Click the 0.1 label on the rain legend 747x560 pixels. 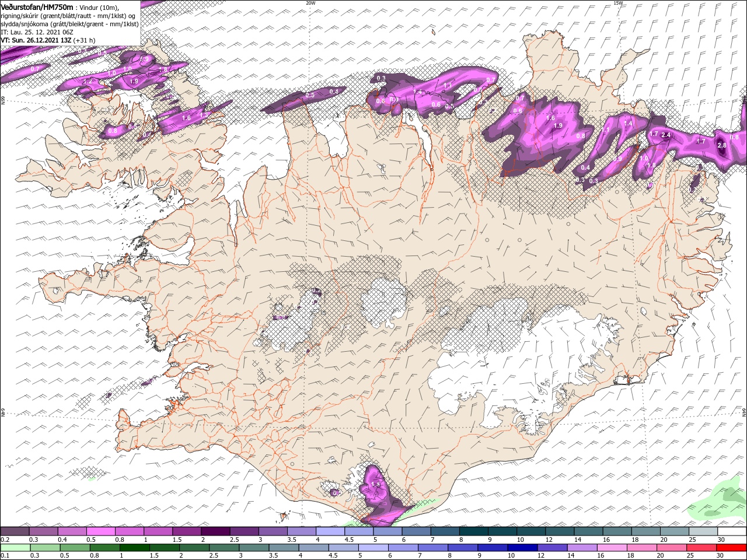pos(5,556)
